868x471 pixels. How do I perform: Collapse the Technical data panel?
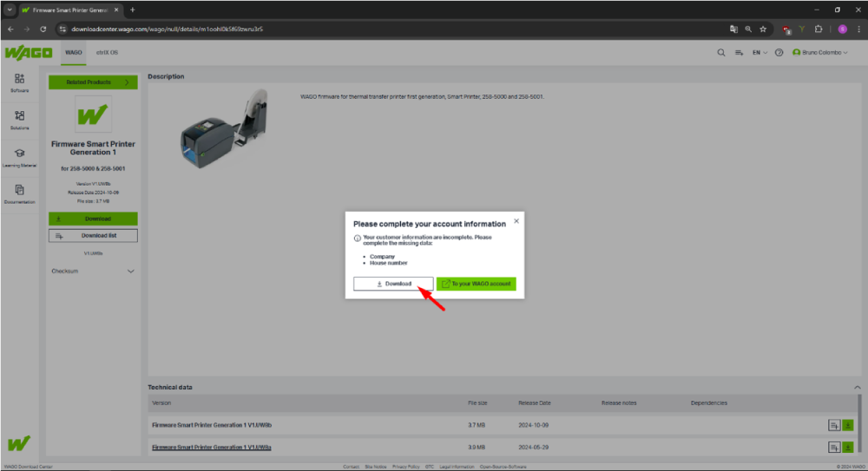coord(858,387)
